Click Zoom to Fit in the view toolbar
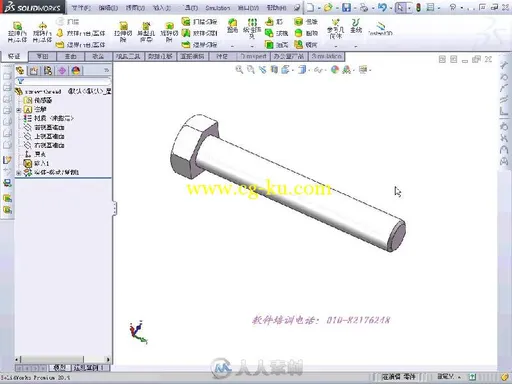The height and width of the screenshot is (384, 512). tap(239, 70)
